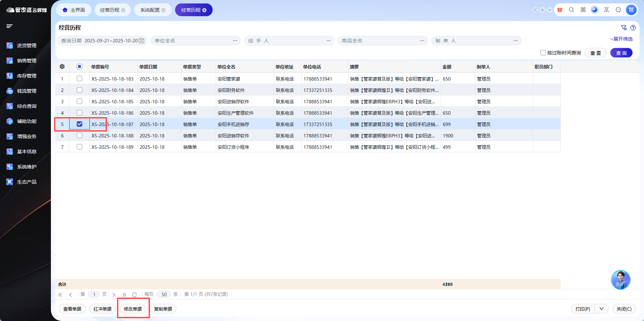
Task: Check the row for XS-2025-10-18-184
Action: [x=79, y=90]
